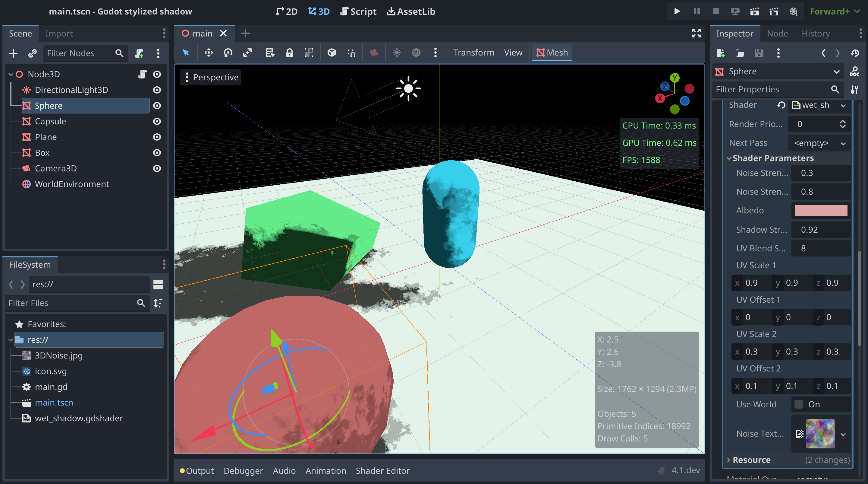Image resolution: width=868 pixels, height=484 pixels.
Task: Switch to the Script workspace
Action: pos(358,11)
